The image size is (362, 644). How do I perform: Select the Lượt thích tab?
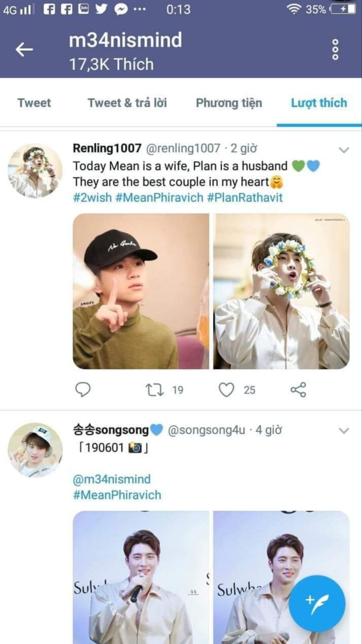click(319, 103)
